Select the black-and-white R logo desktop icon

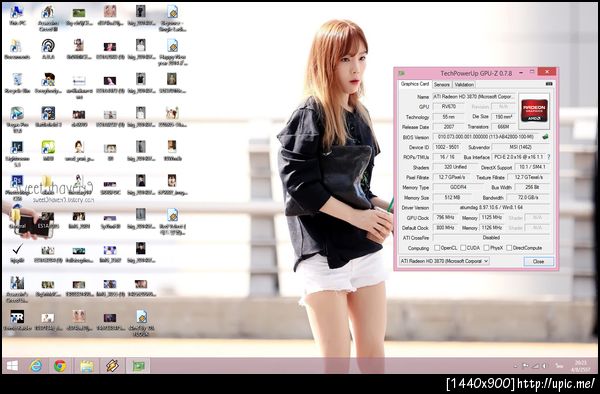tap(17, 321)
